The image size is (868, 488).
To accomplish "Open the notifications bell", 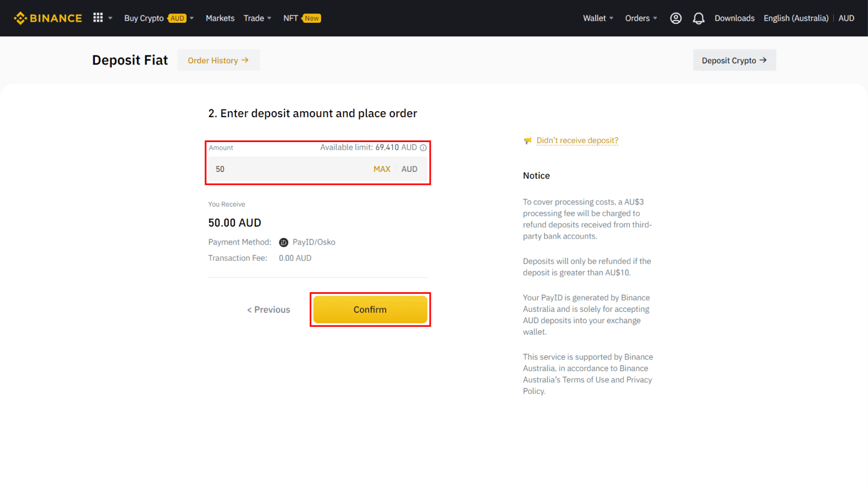I will [x=699, y=18].
